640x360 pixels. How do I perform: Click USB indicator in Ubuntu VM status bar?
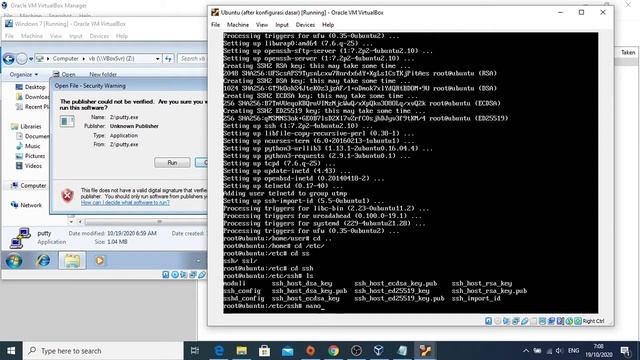click(x=524, y=321)
